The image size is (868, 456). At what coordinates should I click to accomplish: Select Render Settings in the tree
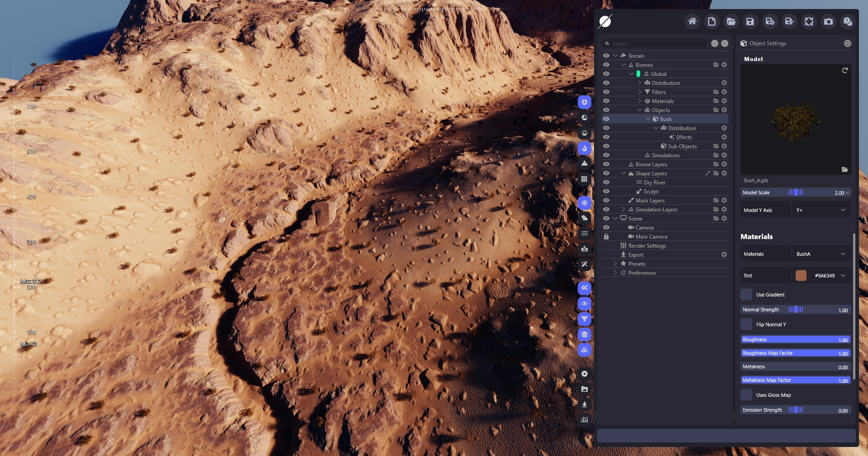(x=647, y=246)
